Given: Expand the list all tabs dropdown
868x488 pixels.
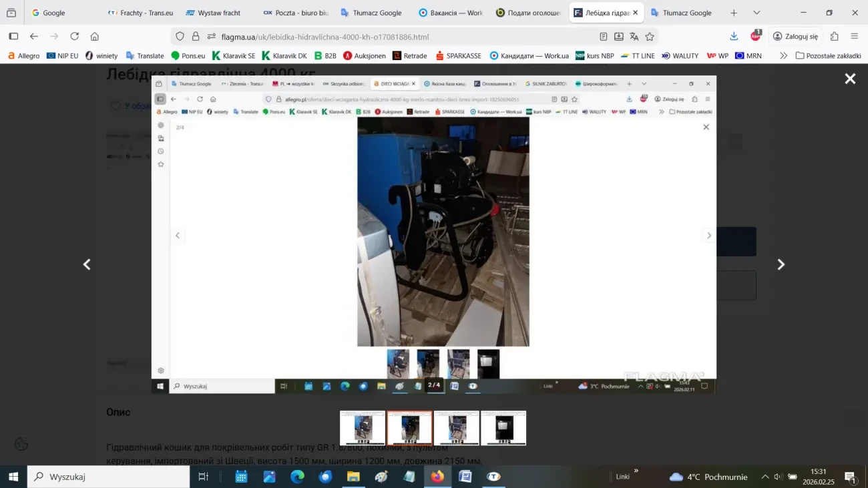Looking at the screenshot, I should 756,13.
